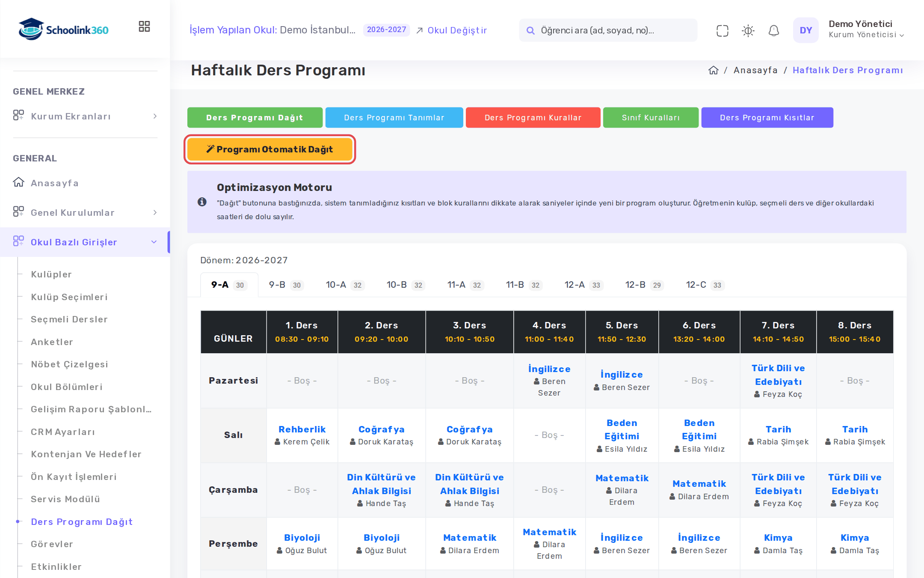Click the Sınıf Kuralları button
Viewport: 924px width, 578px height.
(651, 117)
